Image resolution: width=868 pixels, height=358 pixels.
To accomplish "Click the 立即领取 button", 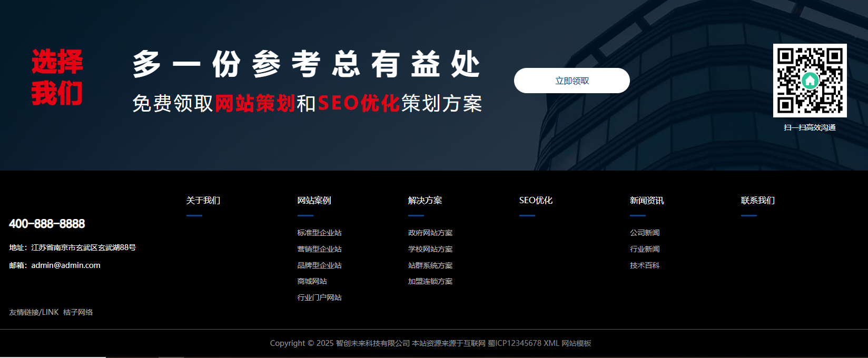I will coord(571,81).
